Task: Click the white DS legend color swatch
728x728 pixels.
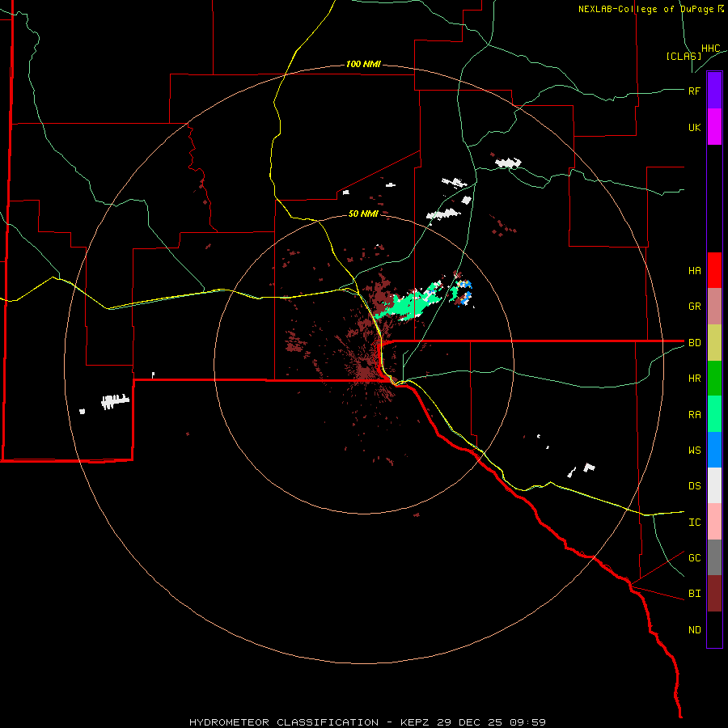Action: coord(714,485)
